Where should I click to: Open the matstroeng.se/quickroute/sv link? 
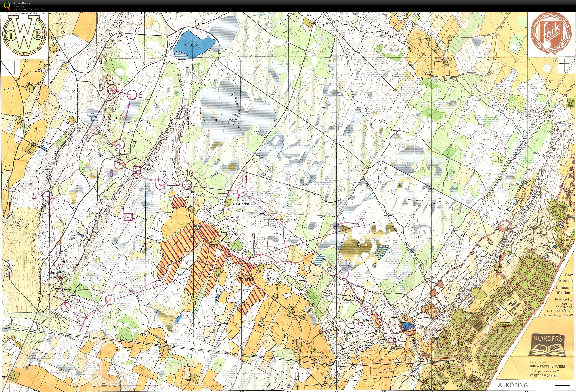coord(29,9)
